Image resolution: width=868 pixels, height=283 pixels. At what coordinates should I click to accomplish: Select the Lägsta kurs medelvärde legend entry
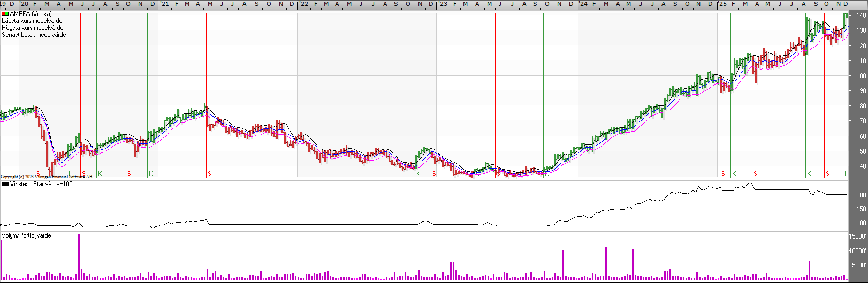pos(32,21)
